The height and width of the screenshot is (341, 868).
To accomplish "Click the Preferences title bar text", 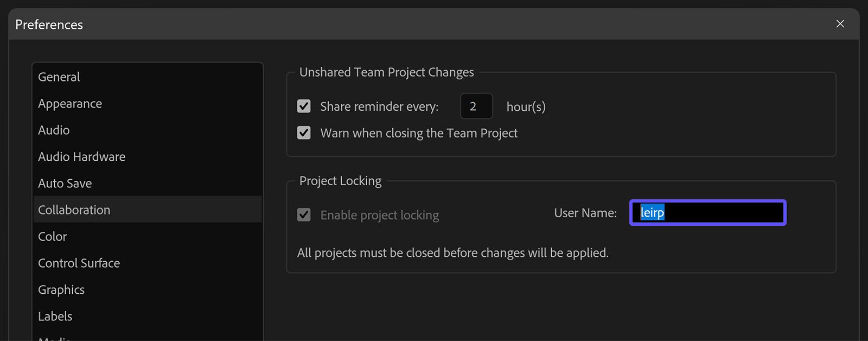I will coord(49,24).
